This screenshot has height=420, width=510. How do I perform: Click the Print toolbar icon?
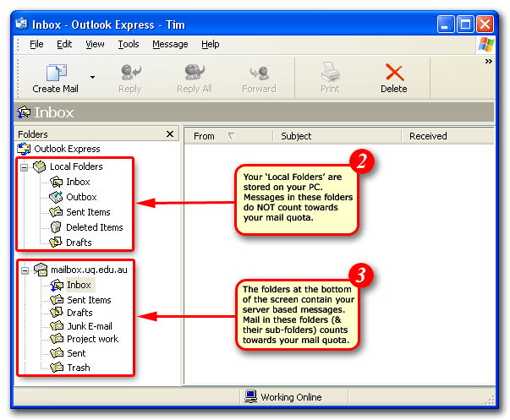tap(330, 73)
